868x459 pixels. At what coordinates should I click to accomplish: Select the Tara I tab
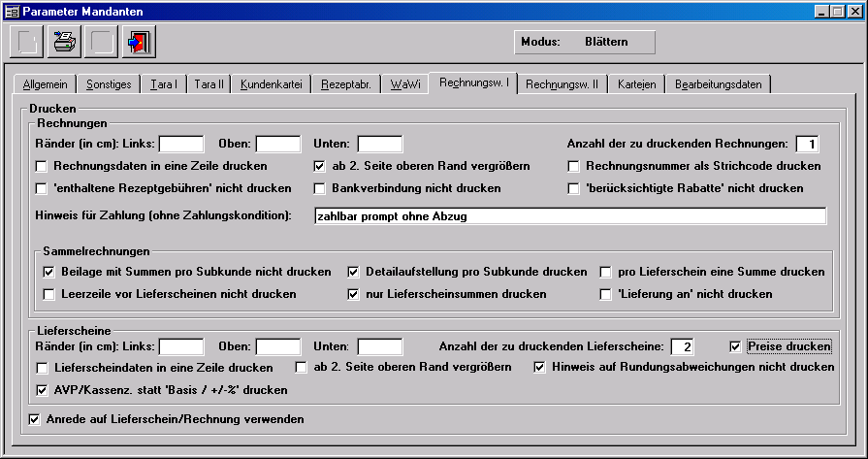164,84
